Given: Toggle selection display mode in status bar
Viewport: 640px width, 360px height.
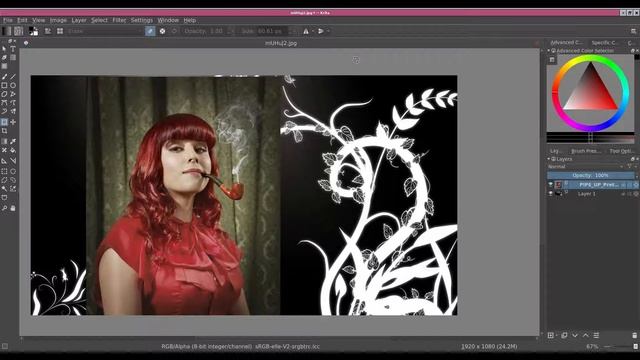Looking at the screenshot, I should point(4,347).
